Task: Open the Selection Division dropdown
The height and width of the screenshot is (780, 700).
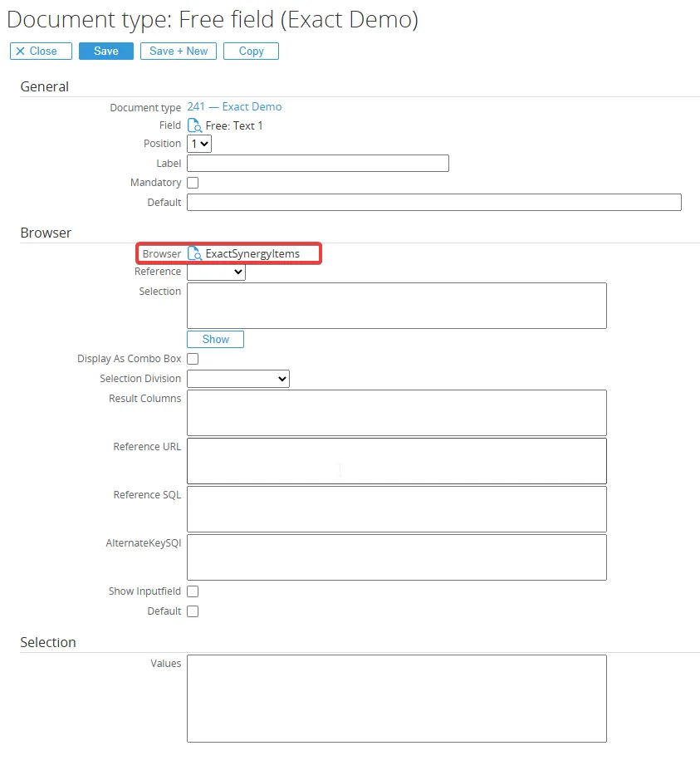Action: coord(237,379)
